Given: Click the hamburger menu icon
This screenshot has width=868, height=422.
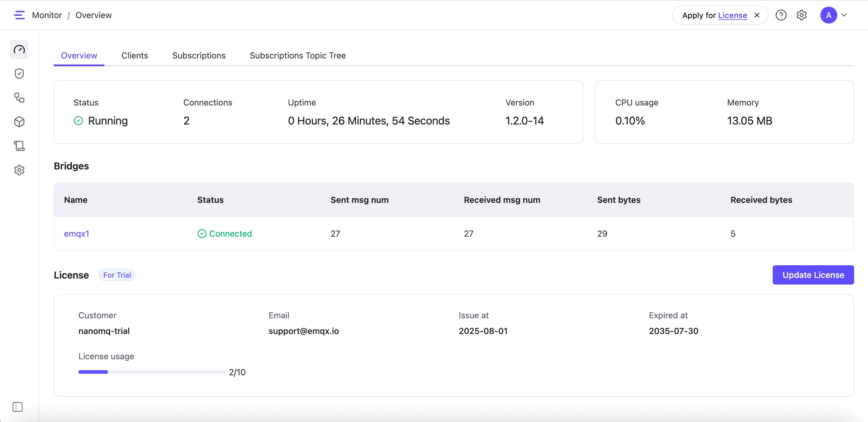Looking at the screenshot, I should pyautogui.click(x=19, y=15).
